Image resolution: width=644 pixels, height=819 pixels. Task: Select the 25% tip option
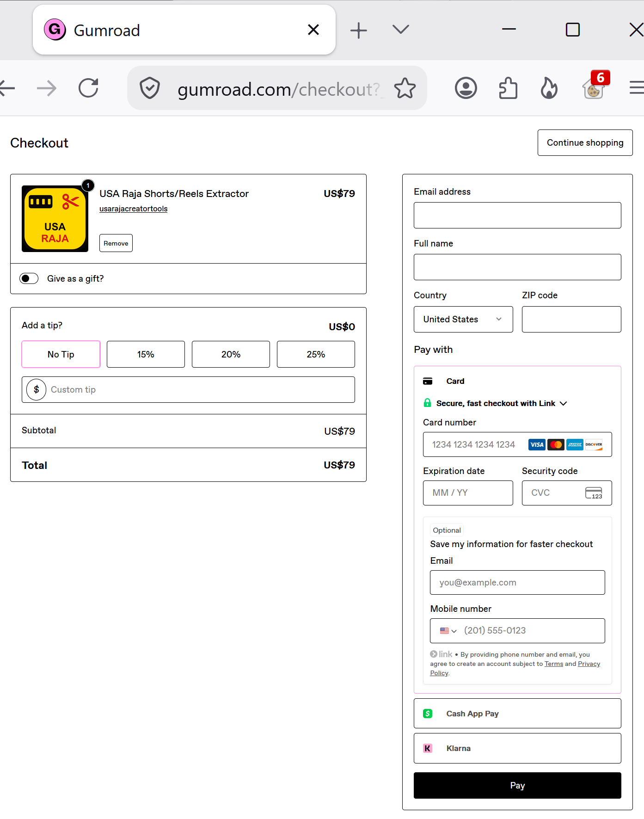coord(316,354)
